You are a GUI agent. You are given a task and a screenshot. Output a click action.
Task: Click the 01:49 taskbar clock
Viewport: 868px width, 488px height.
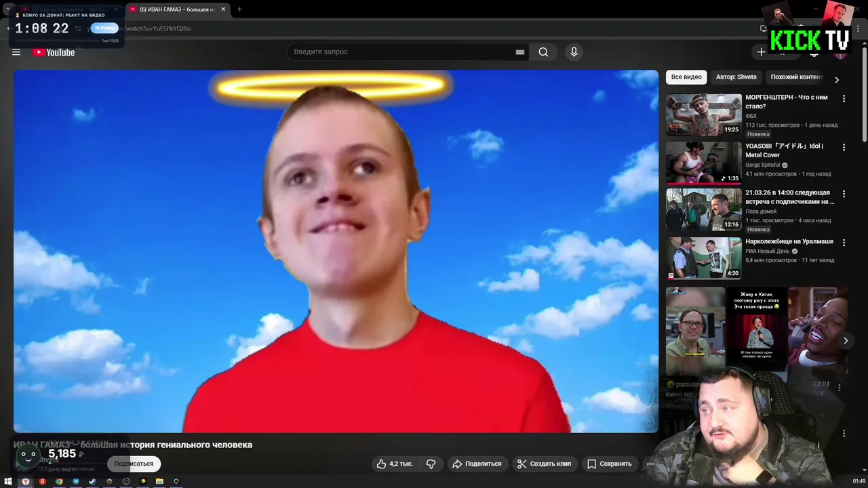tap(859, 481)
